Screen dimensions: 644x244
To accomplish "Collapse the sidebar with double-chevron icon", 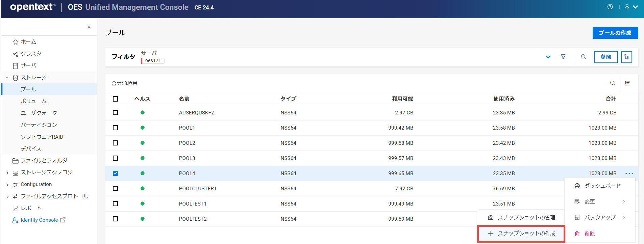I will tap(89, 27).
